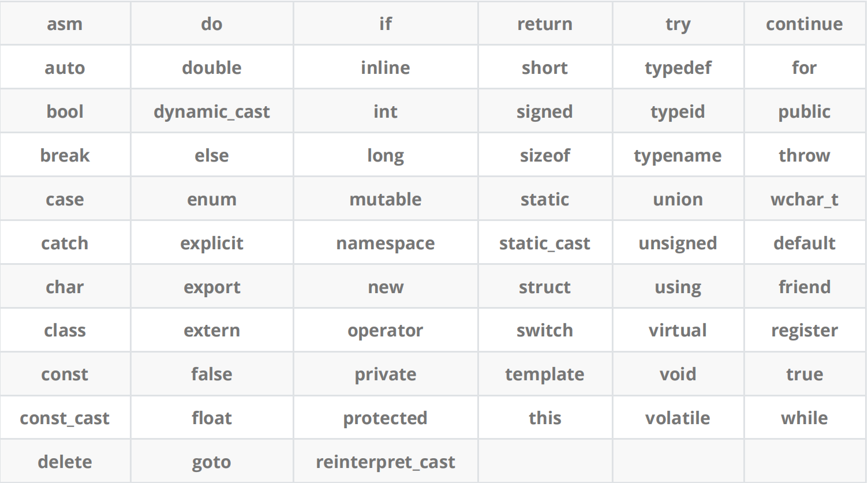Select the 'goto' table cell
Viewport: 868px width, 483px height.
(x=212, y=462)
